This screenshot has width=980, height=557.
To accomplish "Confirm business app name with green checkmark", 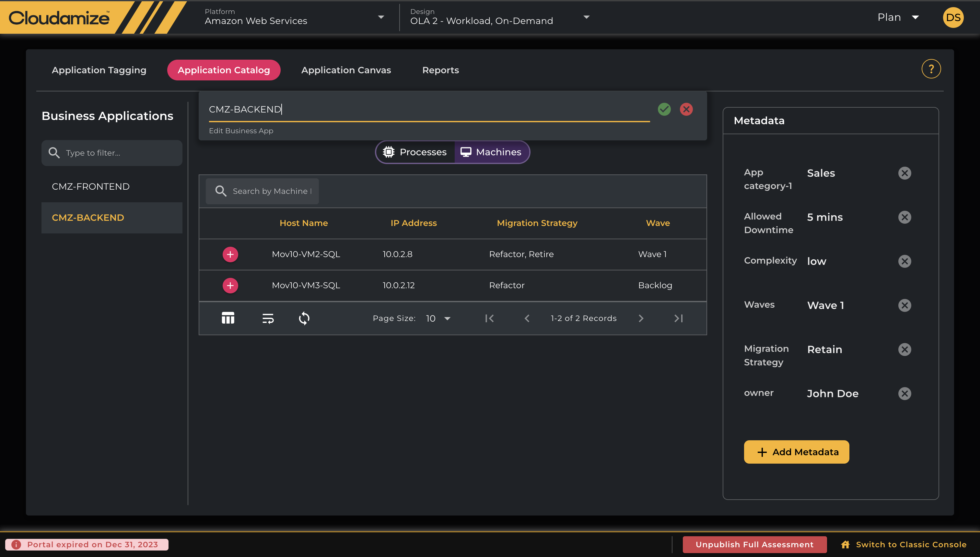I will tap(664, 109).
